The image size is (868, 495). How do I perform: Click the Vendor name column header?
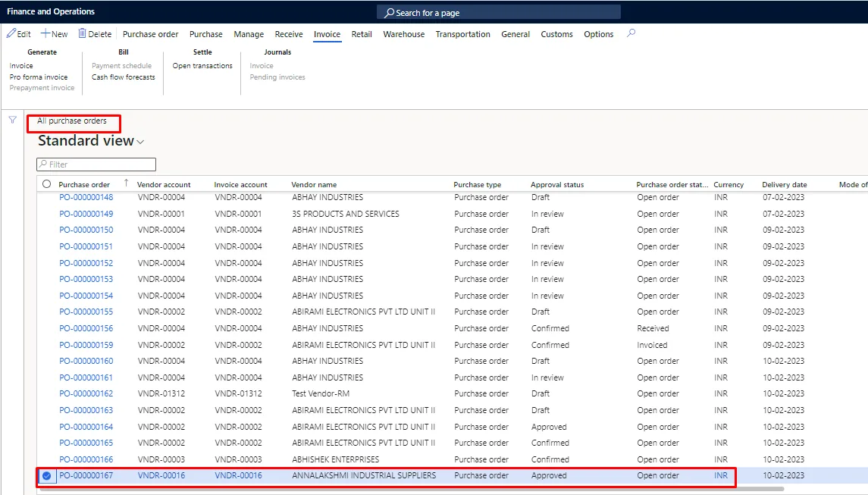click(x=314, y=185)
